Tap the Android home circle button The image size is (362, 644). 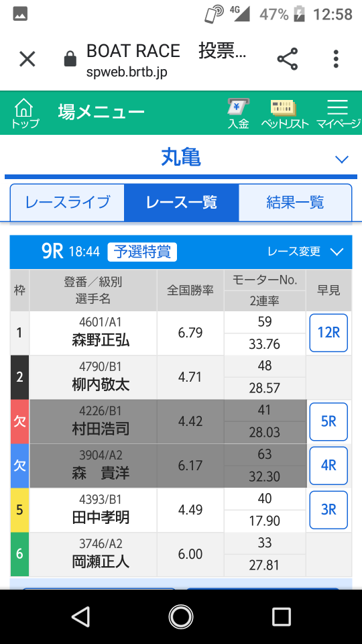pos(180,616)
